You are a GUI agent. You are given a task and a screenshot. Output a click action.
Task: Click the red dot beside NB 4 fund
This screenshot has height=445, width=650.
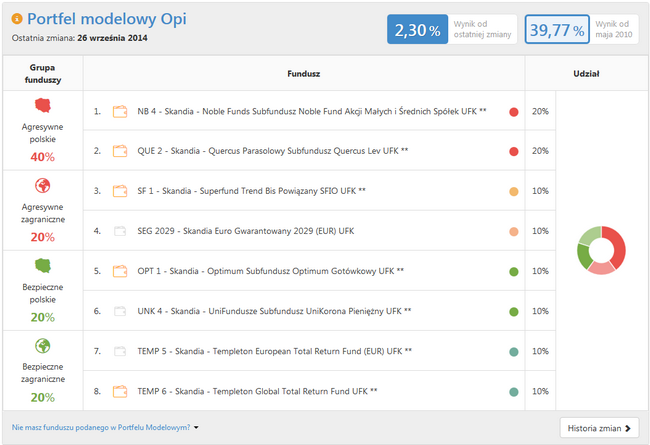pos(513,111)
